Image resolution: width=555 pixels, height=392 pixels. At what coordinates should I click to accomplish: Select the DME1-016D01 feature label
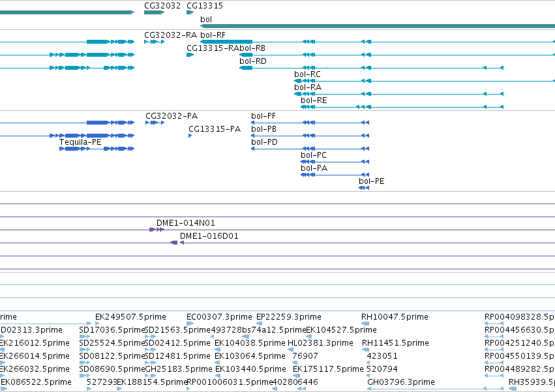(209, 236)
